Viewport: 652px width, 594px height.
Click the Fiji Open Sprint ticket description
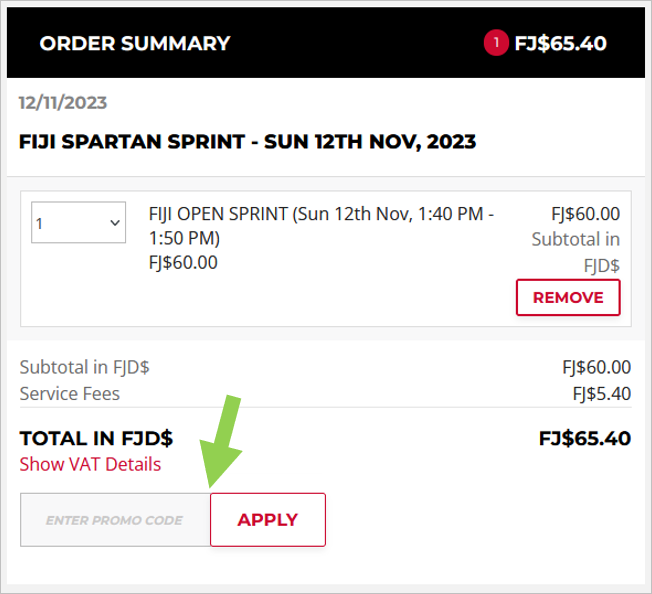[321, 226]
